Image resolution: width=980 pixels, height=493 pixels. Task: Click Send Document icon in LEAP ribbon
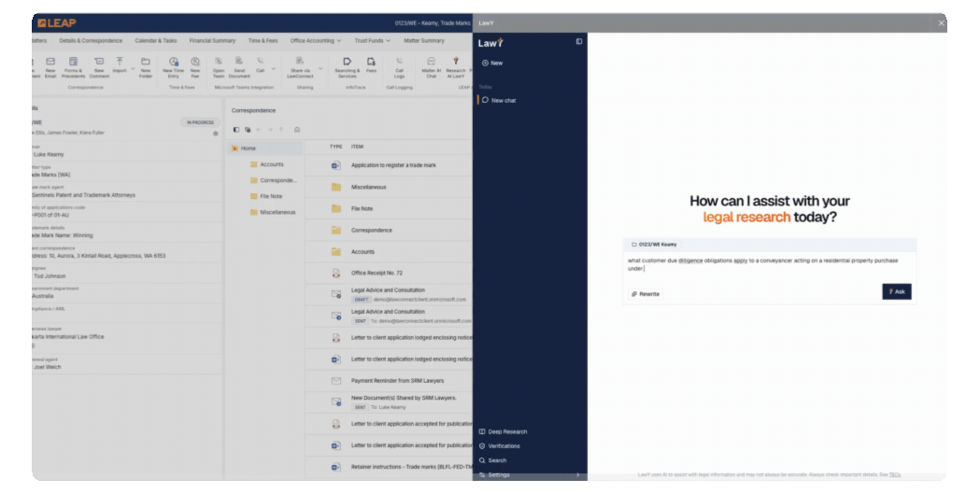[239, 62]
